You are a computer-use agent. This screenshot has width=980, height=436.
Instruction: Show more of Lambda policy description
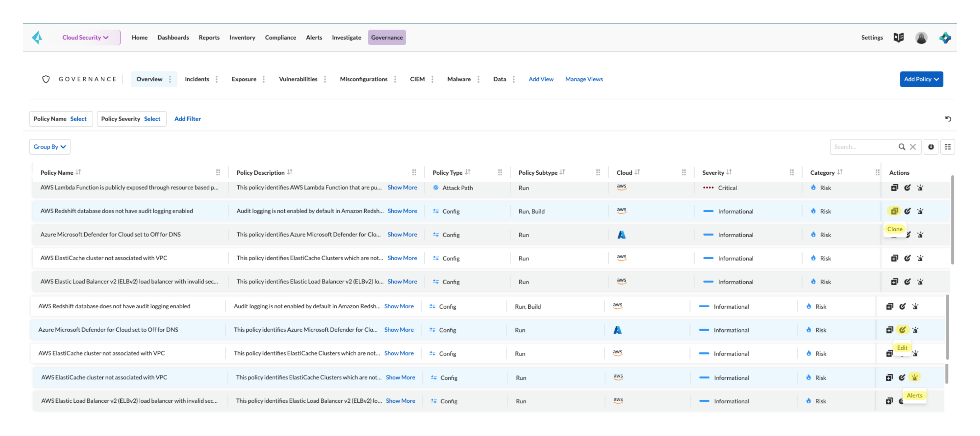point(402,187)
